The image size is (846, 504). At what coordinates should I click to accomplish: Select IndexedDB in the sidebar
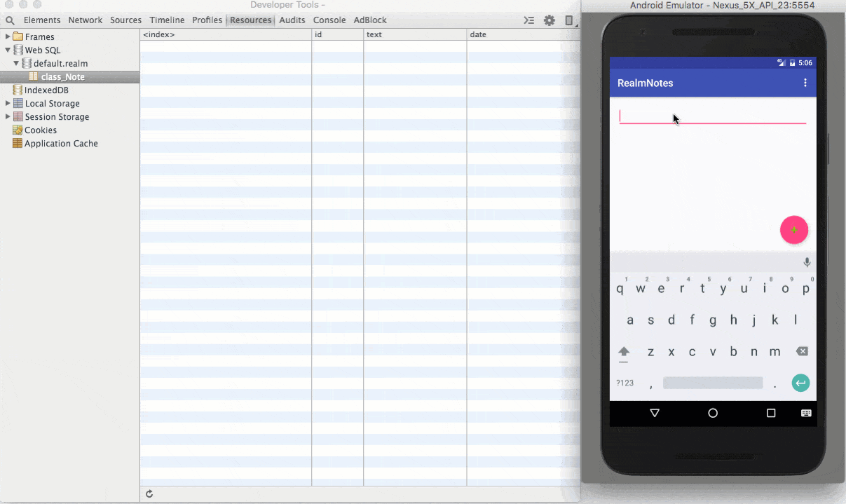tap(41, 90)
